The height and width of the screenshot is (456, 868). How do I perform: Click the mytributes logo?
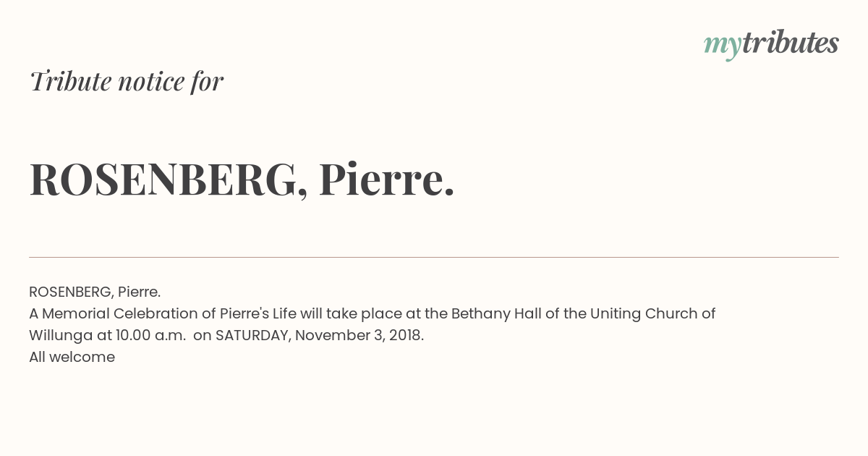tap(771, 44)
